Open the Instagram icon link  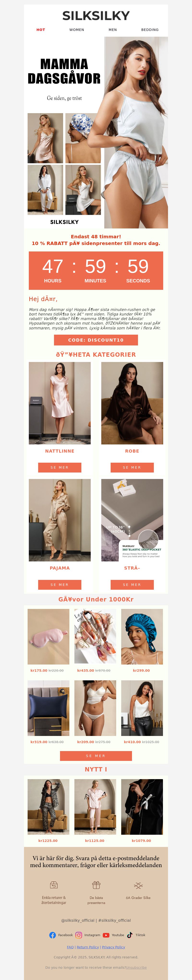click(x=78, y=935)
